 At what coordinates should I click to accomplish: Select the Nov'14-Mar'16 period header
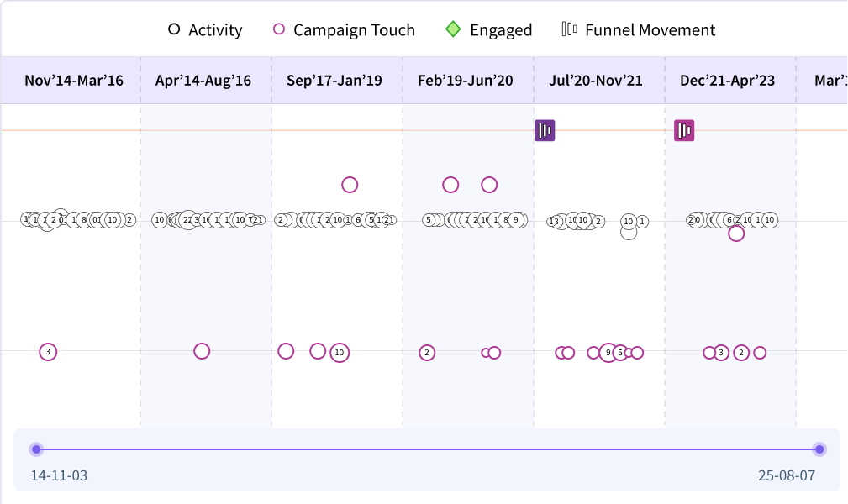74,81
